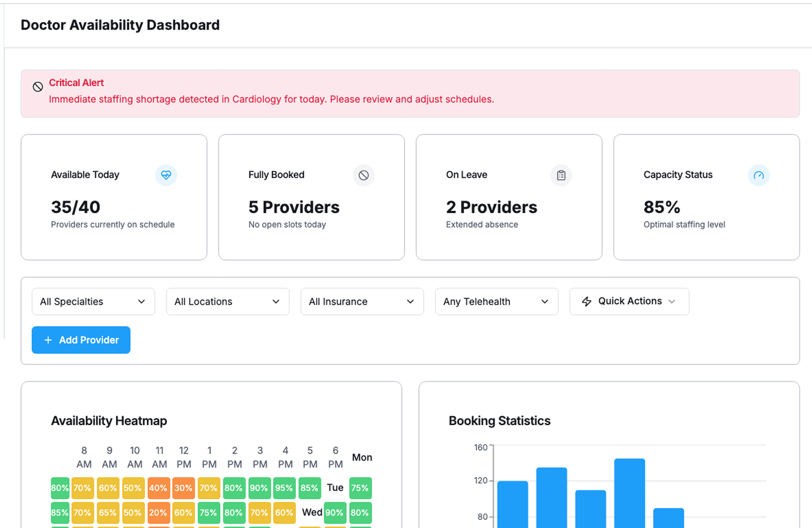The width and height of the screenshot is (812, 528).
Task: Click the gauge icon on Capacity Status card
Action: (758, 175)
